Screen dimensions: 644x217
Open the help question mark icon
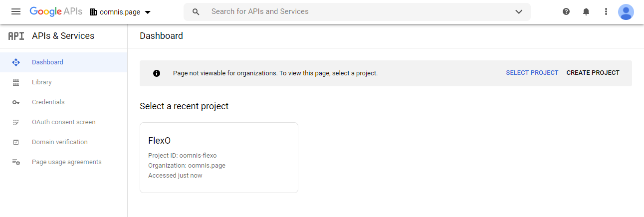tap(566, 11)
